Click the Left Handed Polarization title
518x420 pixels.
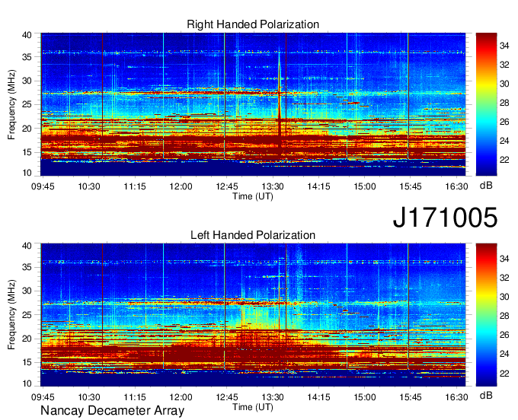click(x=253, y=235)
